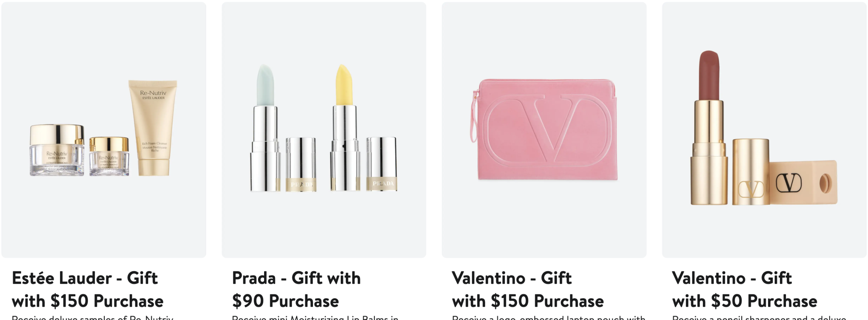The image size is (868, 320).
Task: Click the yellow Prada lip balm
Action: point(345,128)
